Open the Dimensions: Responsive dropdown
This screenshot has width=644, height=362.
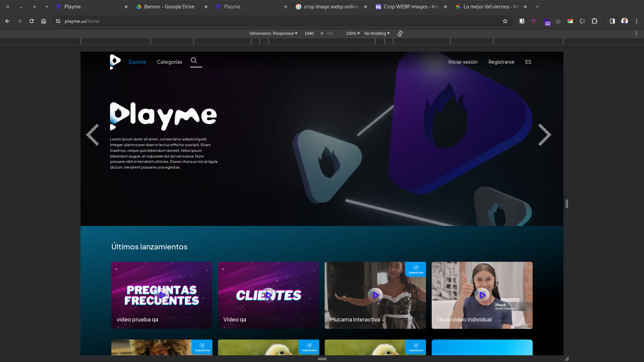tap(273, 34)
